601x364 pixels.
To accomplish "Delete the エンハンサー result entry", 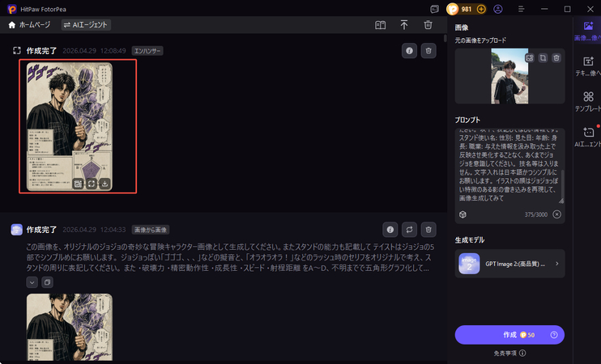I will pyautogui.click(x=428, y=50).
